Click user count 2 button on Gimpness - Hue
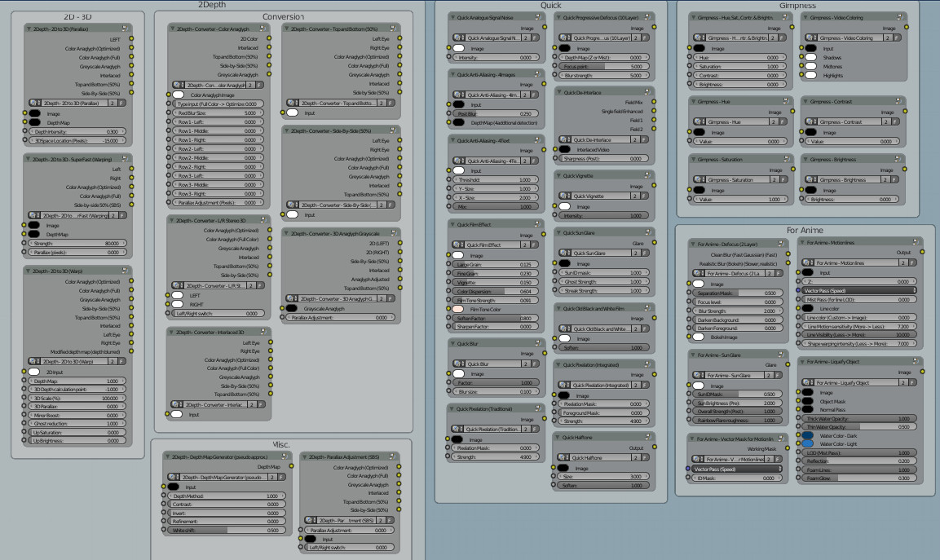 [x=774, y=121]
